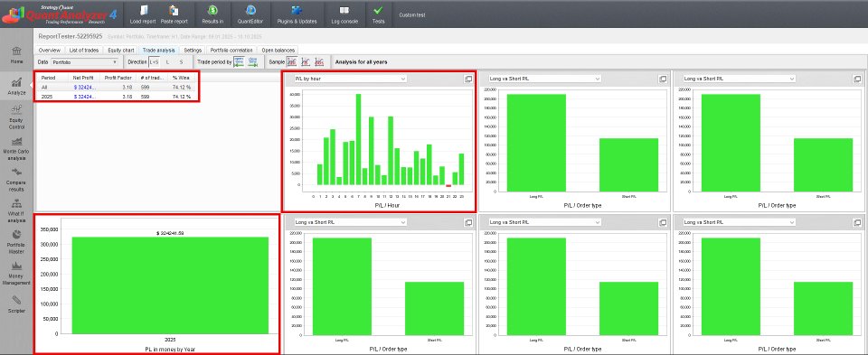Viewport: 868px width, 355px height.
Task: Select the first Sample option icon
Action: click(292, 62)
